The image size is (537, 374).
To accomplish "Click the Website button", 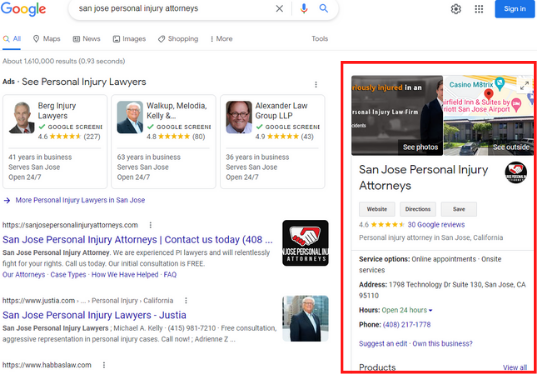I will (x=377, y=209).
